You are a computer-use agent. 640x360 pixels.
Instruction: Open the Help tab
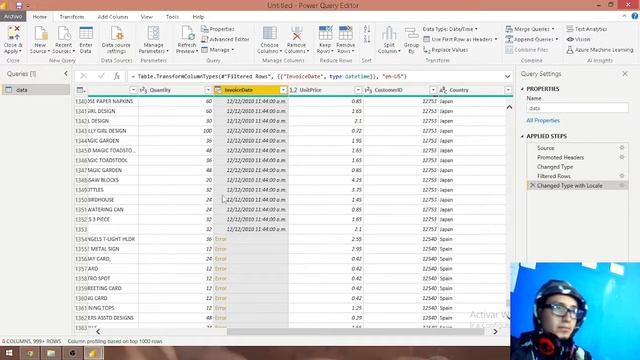pyautogui.click(x=198, y=17)
